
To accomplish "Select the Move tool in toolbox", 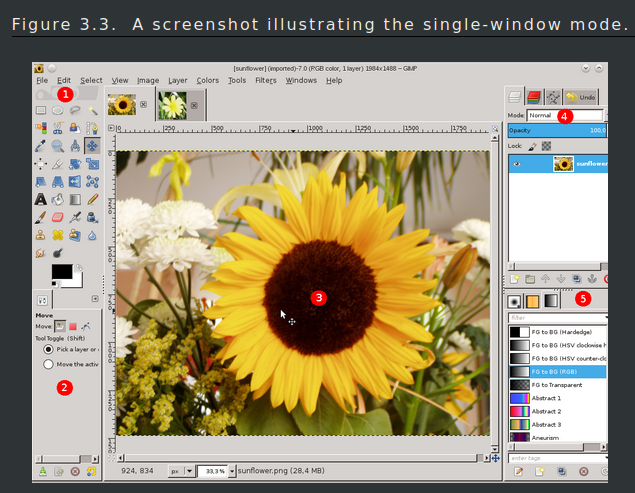I will [92, 146].
